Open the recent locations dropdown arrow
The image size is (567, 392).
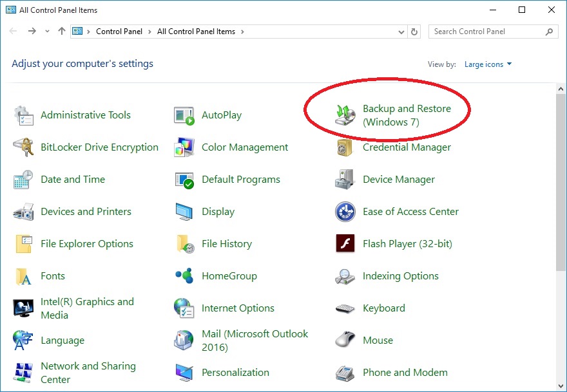48,32
